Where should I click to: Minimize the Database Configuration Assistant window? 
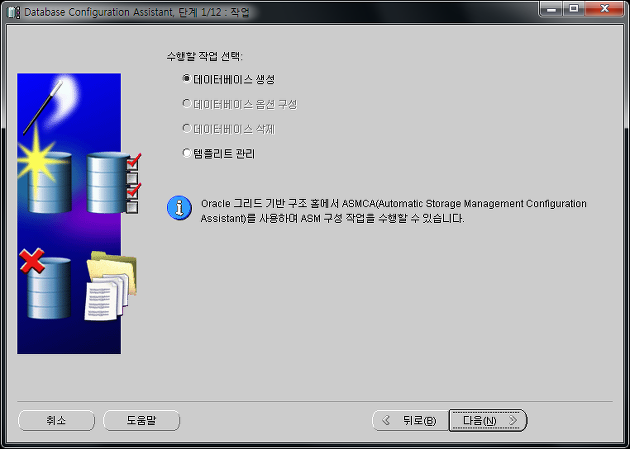[551, 9]
